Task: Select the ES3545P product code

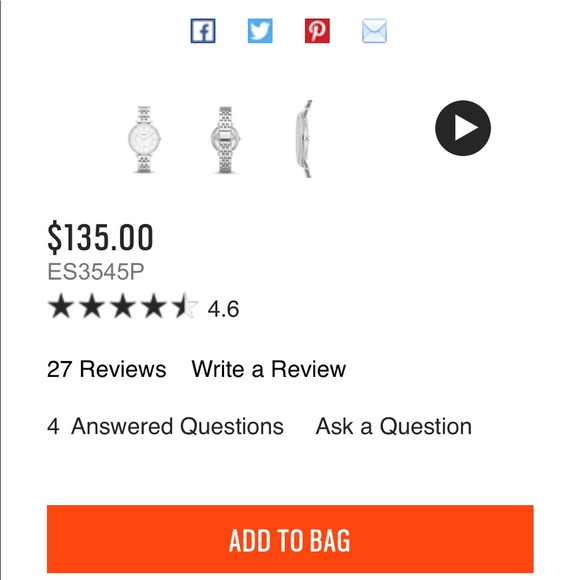Action: (96, 272)
